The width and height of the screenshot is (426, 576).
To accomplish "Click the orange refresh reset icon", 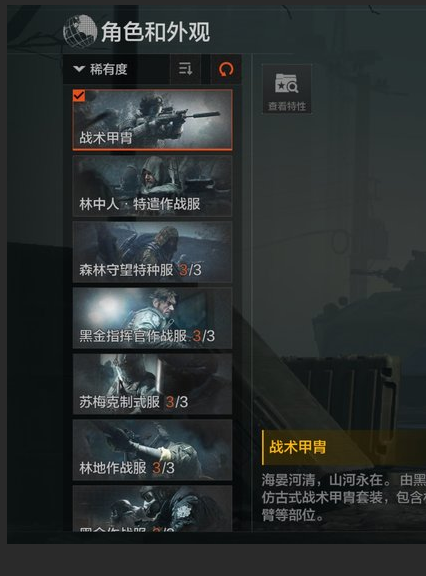I will pos(226,69).
